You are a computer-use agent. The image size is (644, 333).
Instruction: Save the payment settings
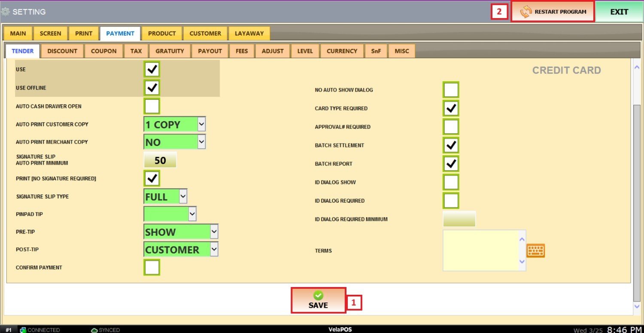[x=318, y=300]
